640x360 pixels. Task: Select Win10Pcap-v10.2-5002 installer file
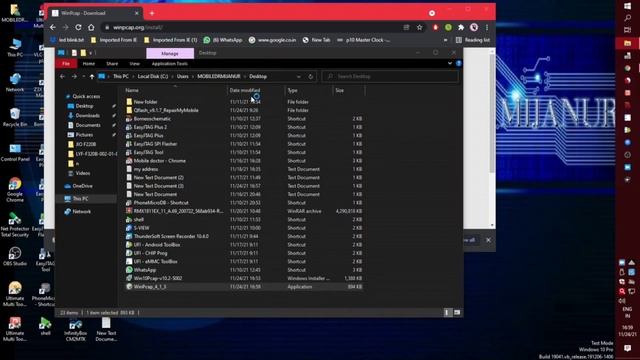pyautogui.click(x=244, y=278)
